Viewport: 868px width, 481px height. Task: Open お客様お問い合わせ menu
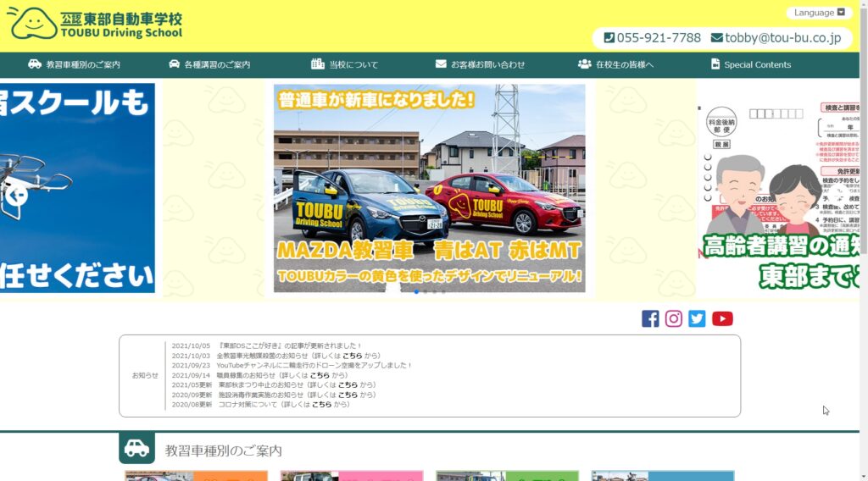pos(480,64)
